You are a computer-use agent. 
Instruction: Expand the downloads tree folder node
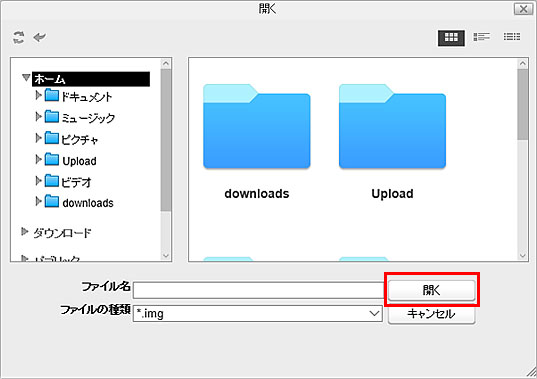pos(38,201)
